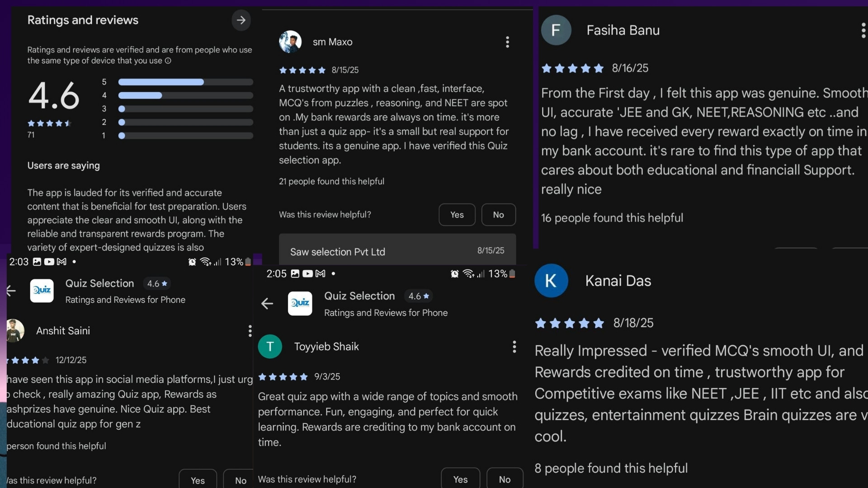This screenshot has width=868, height=488.
Task: Mark sm Maxo review not helpful with No
Action: 498,215
